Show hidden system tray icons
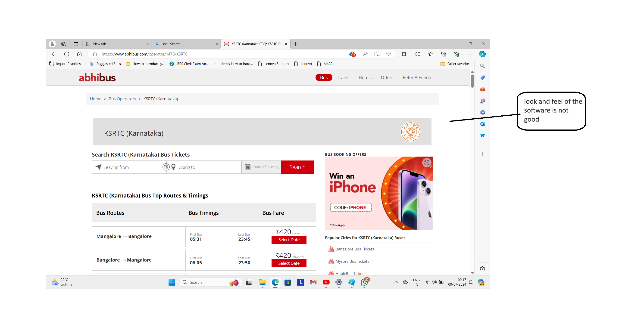Screen dimensions: 644x327 396,282
